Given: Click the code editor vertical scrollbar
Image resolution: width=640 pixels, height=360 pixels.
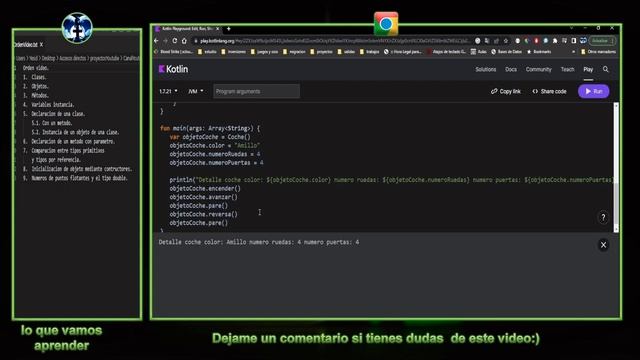Looking at the screenshot, I should pyautogui.click(x=616, y=167).
